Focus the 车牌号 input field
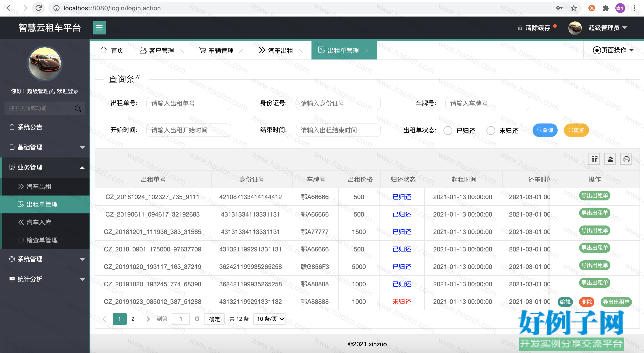The width and height of the screenshot is (644, 353). tap(488, 103)
